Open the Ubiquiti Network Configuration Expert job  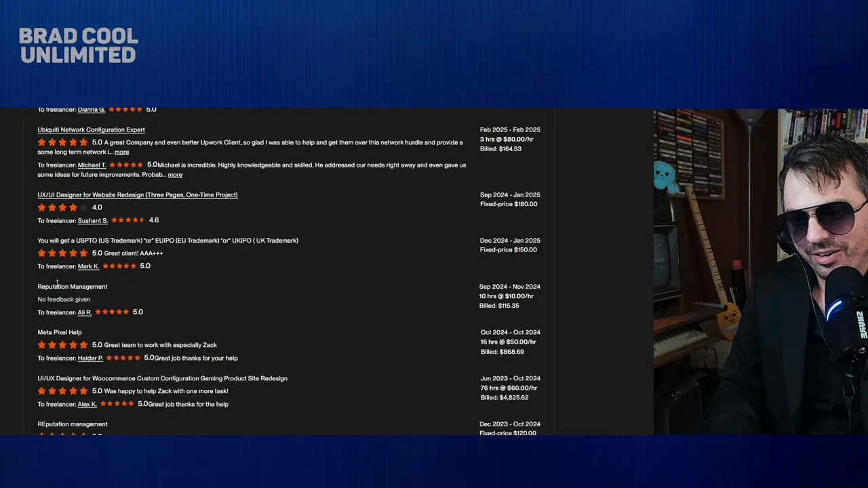[x=91, y=129]
